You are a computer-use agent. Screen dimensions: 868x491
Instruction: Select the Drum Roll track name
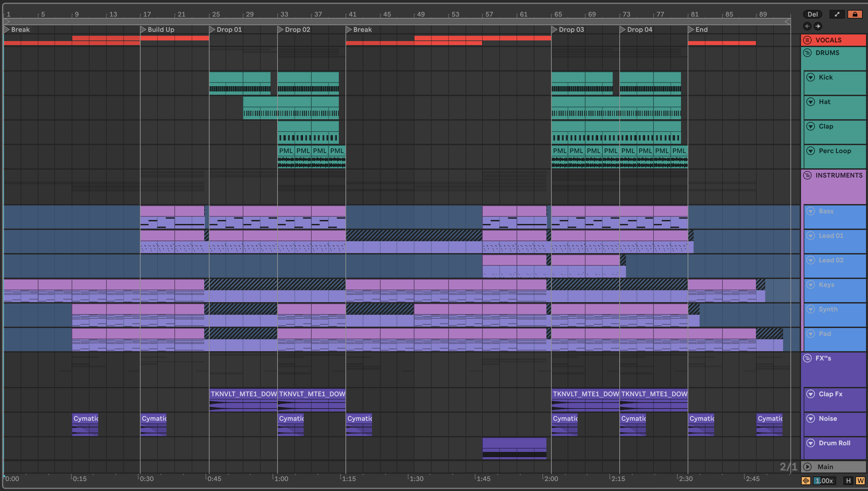834,443
